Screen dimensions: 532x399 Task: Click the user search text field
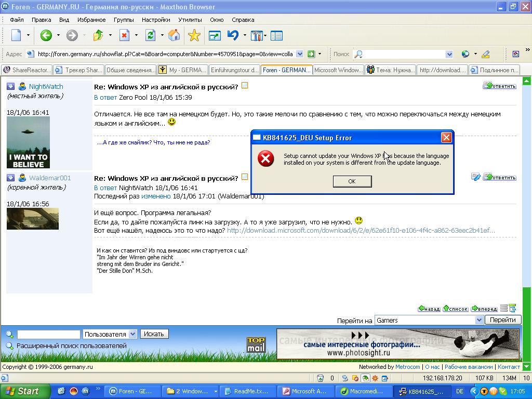[49, 334]
